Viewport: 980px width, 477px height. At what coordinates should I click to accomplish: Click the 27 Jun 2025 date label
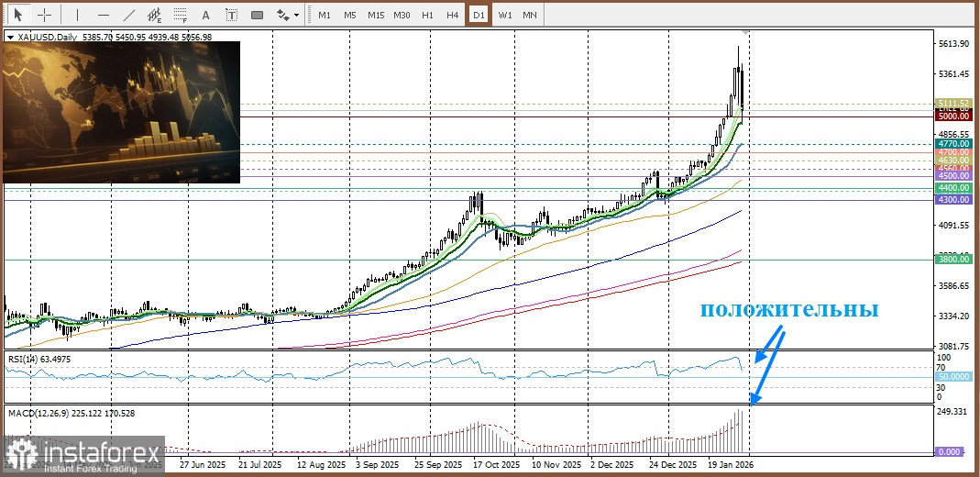203,465
